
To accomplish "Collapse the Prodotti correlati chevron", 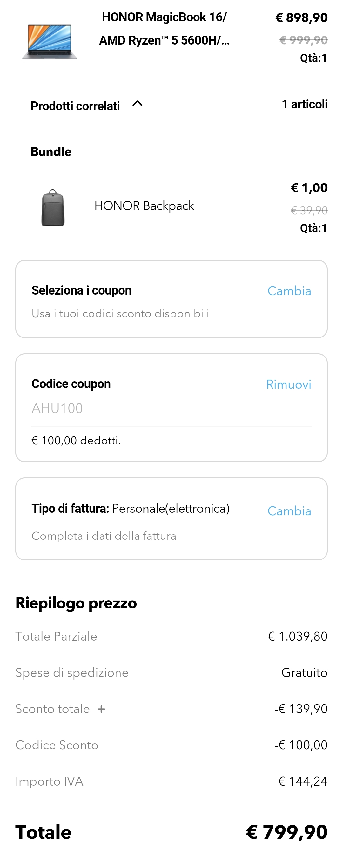I will [x=137, y=104].
